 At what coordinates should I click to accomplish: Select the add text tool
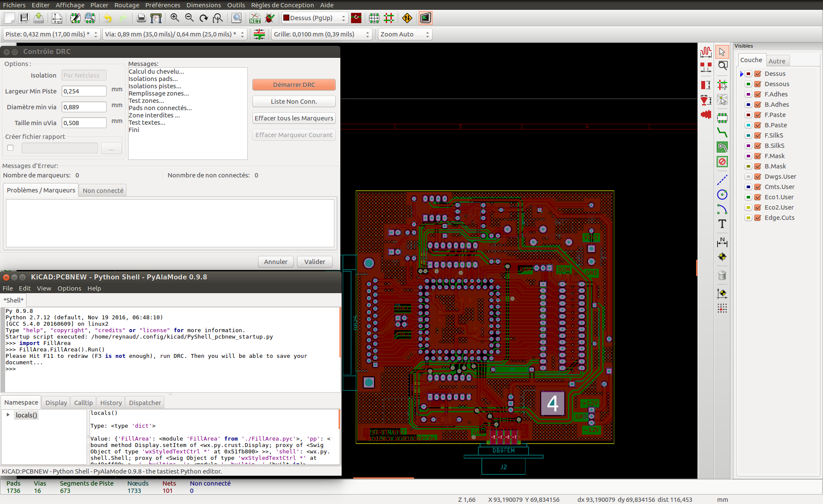click(x=722, y=224)
